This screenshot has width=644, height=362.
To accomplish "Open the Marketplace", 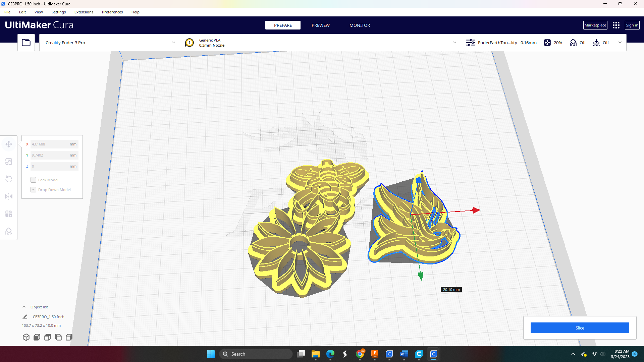I will [x=595, y=25].
